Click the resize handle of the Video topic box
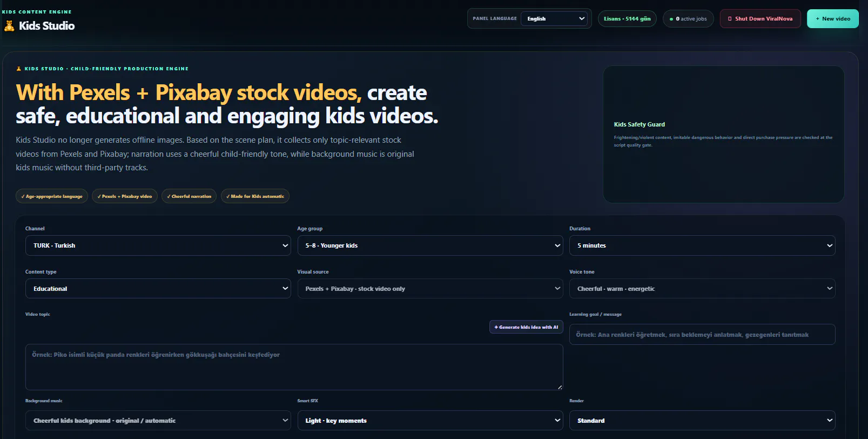This screenshot has width=868, height=439. tap(560, 387)
